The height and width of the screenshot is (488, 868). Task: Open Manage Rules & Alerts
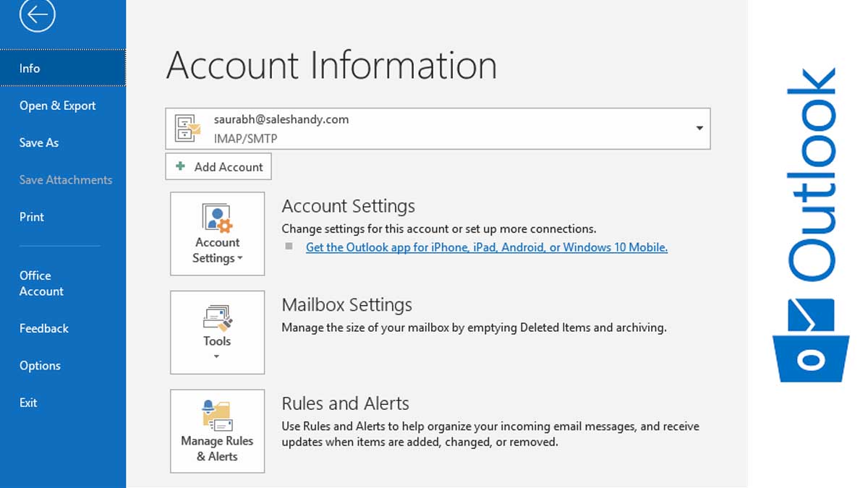click(217, 431)
